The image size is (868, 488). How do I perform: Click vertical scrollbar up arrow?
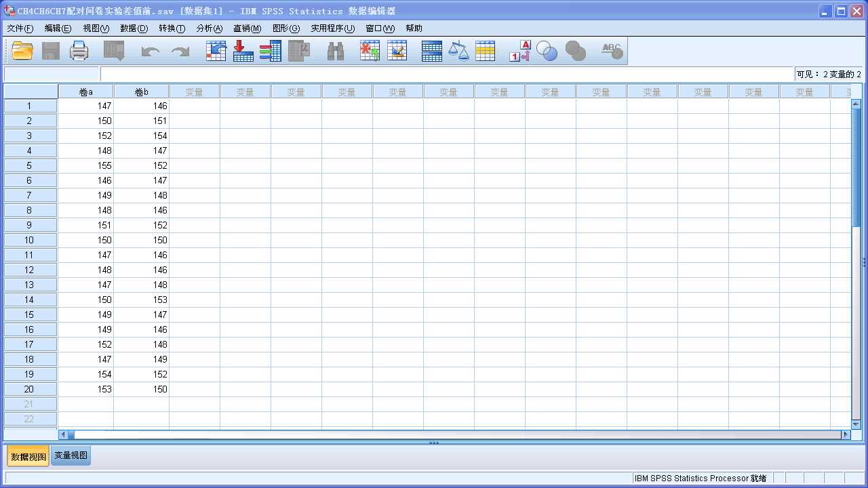(856, 104)
